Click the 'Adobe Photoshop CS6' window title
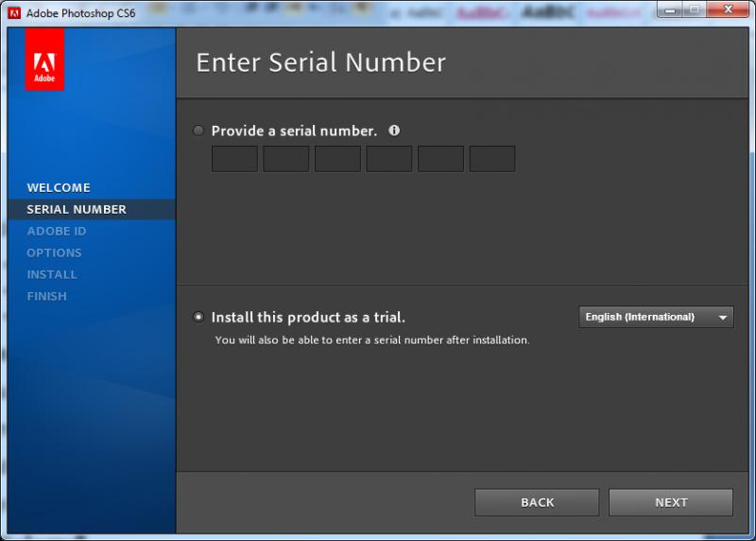Viewport: 756px width, 541px height. tap(80, 13)
